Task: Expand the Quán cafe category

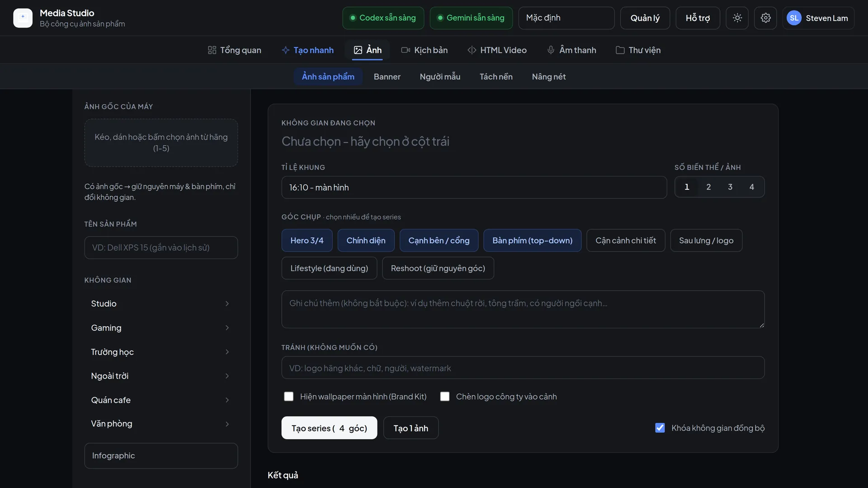Action: 161,400
